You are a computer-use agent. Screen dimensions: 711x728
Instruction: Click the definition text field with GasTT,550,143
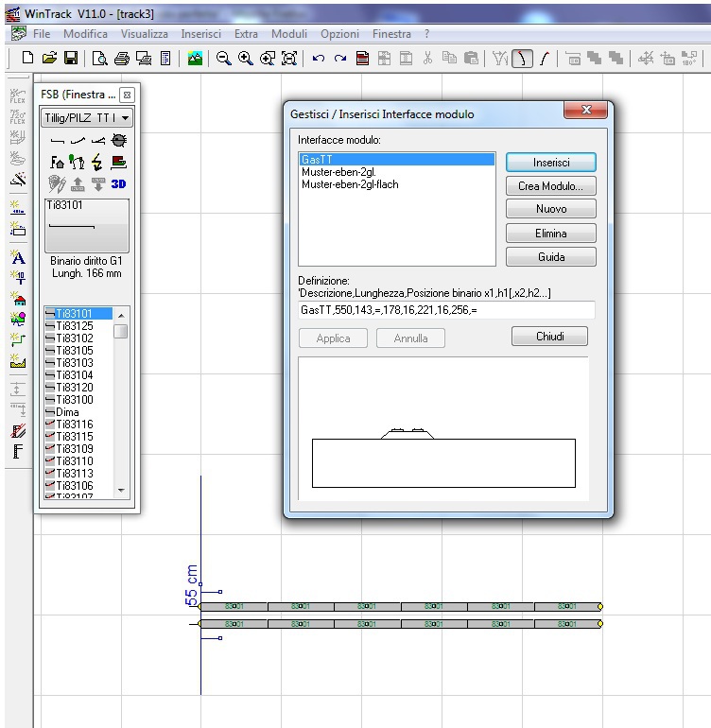coord(446,310)
